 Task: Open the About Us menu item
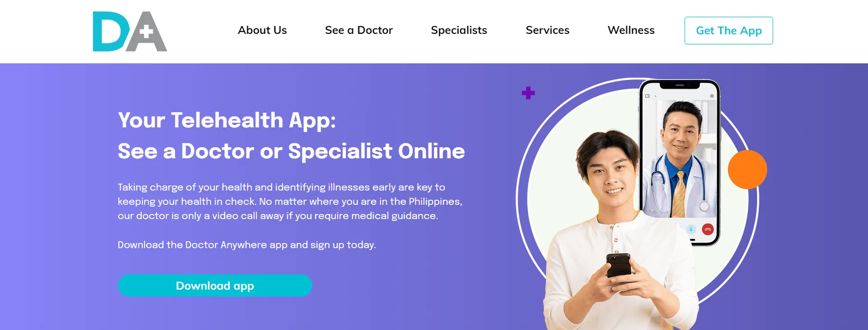click(x=262, y=30)
